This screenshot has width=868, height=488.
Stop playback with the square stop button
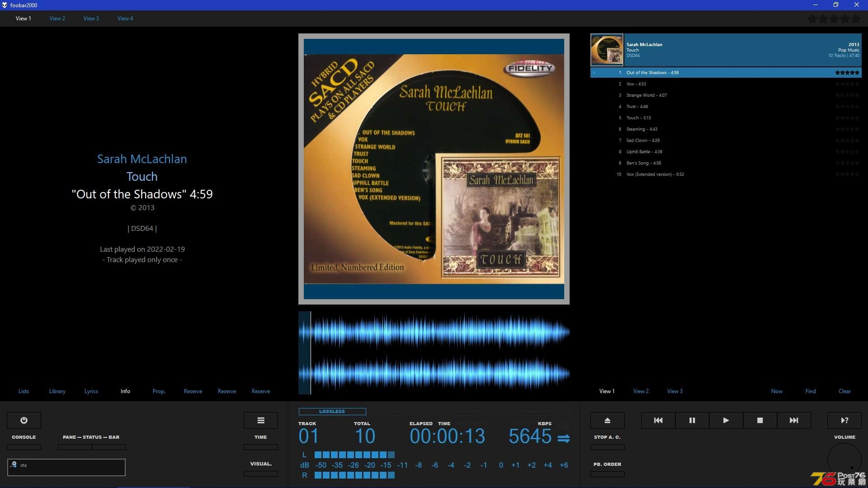point(760,420)
